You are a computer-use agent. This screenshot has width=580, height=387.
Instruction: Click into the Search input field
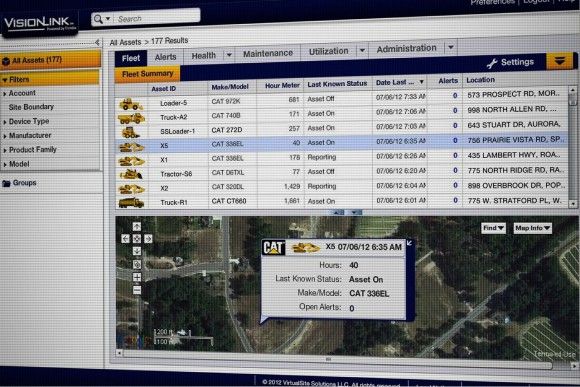(x=157, y=17)
